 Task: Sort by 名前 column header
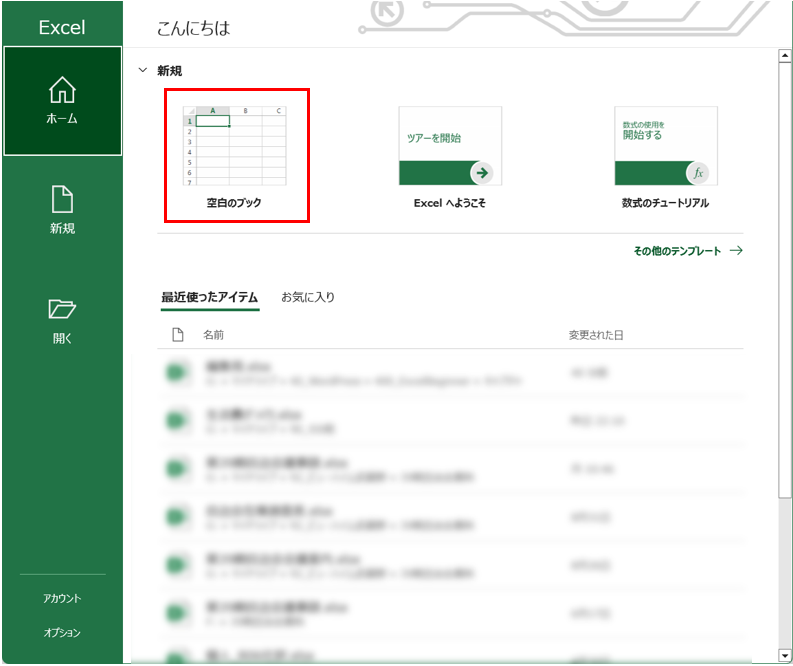213,335
